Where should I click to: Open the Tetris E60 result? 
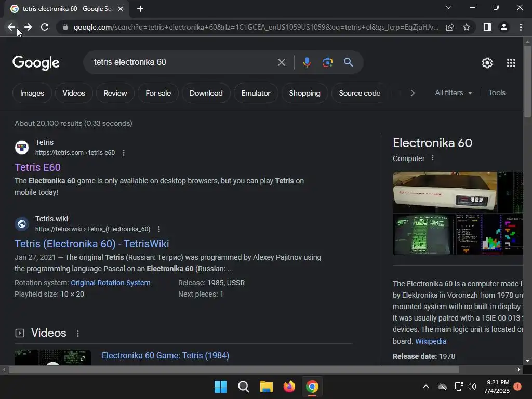coord(37,167)
